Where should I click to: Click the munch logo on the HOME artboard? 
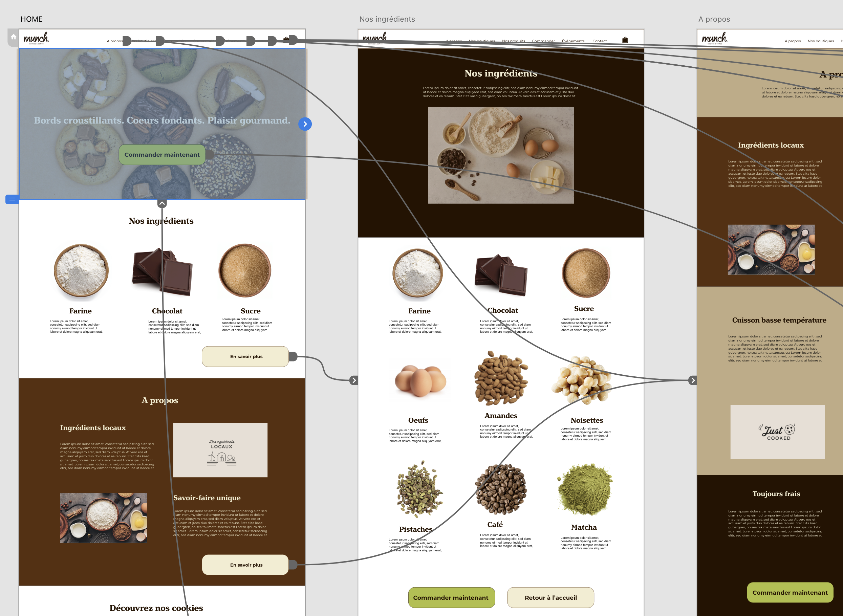36,38
